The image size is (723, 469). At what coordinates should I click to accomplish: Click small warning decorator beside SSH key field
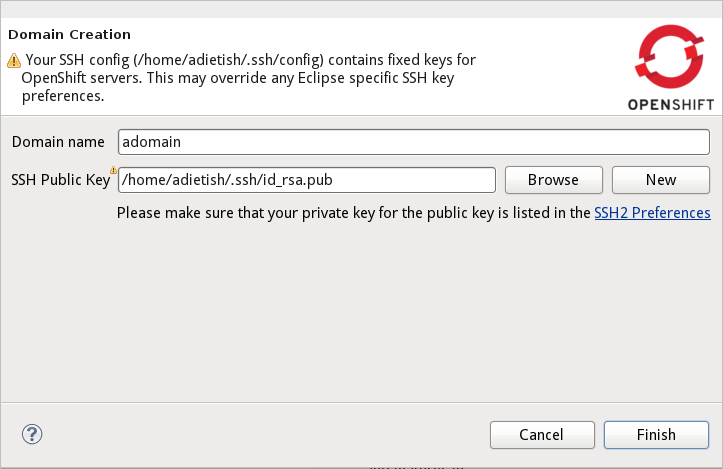114,170
